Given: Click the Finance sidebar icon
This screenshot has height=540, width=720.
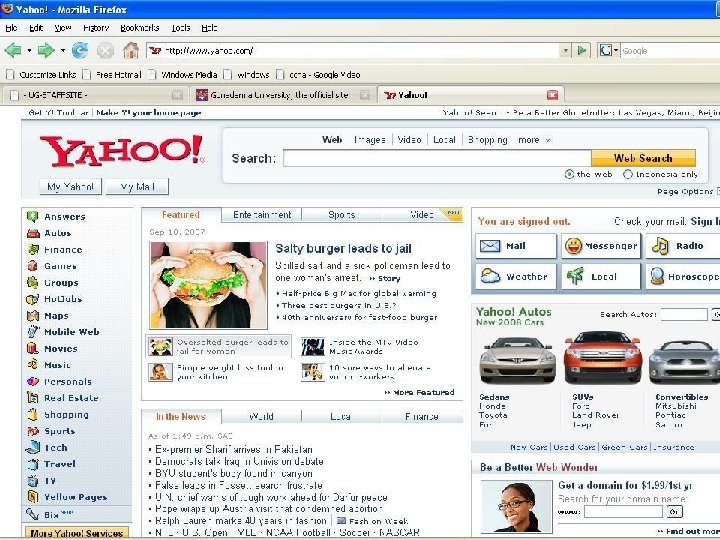Looking at the screenshot, I should [x=33, y=250].
